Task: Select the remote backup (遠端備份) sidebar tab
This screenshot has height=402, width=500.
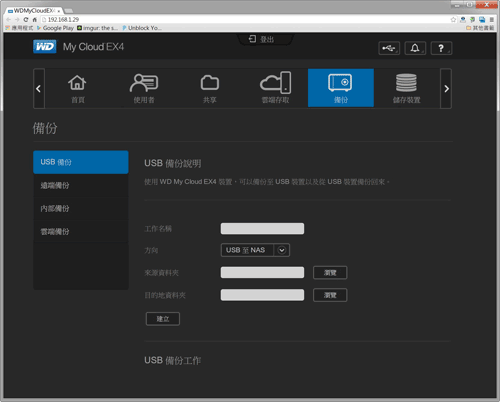Action: click(81, 185)
